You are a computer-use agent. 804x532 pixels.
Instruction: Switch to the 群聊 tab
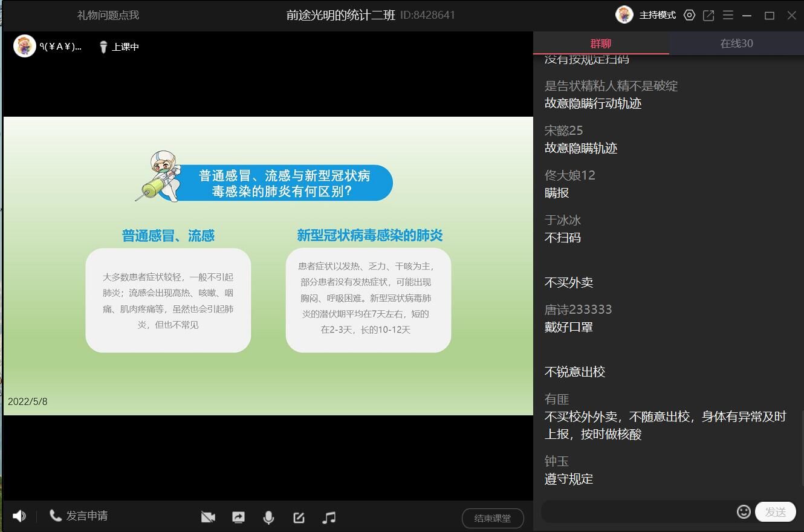(x=601, y=44)
